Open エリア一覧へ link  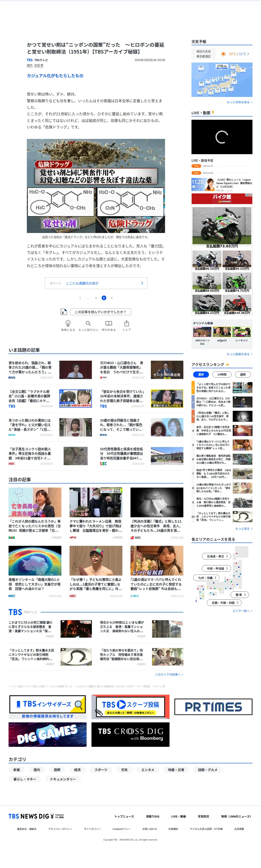pos(242,611)
